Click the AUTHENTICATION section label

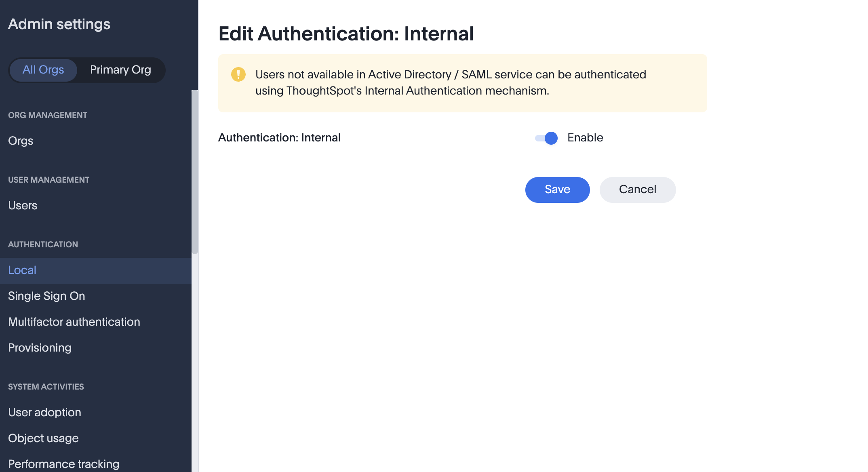coord(43,244)
